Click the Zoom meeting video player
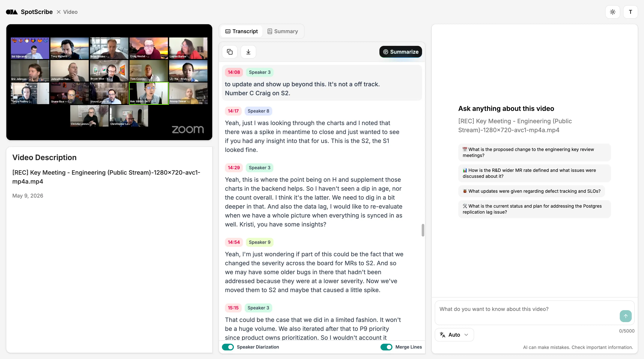Viewport: 644px width, 359px height. click(x=109, y=82)
